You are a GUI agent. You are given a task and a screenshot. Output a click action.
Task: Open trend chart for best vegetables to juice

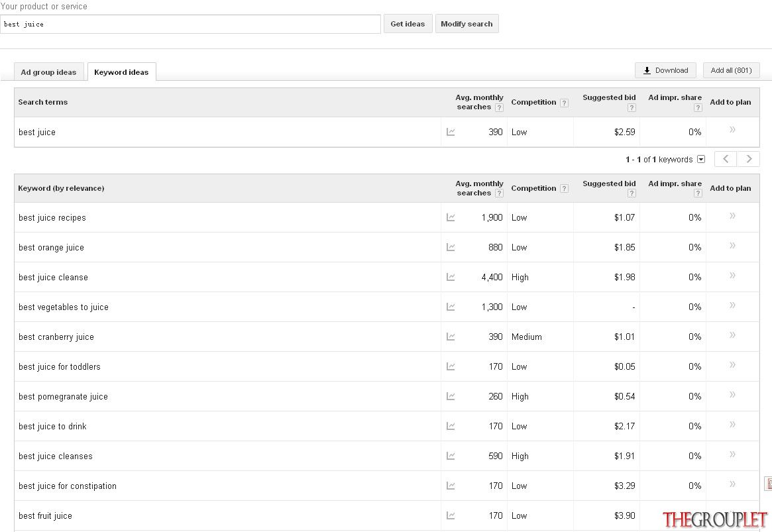(451, 307)
